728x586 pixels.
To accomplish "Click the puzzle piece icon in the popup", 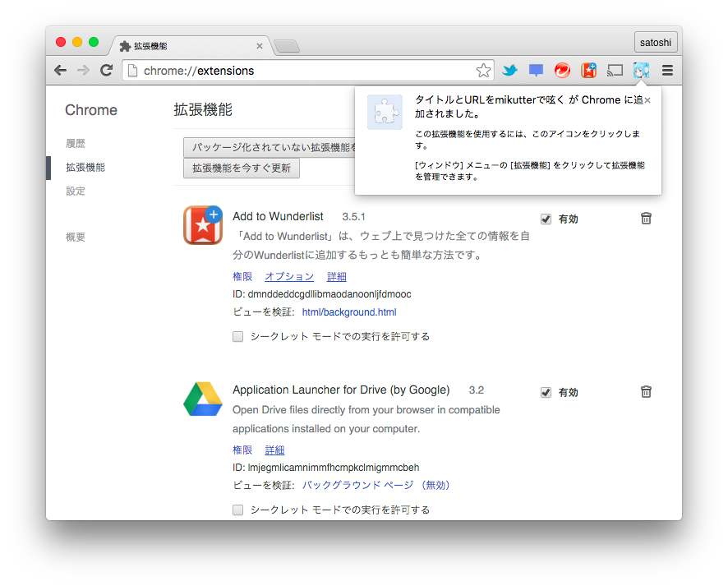I will (x=385, y=112).
